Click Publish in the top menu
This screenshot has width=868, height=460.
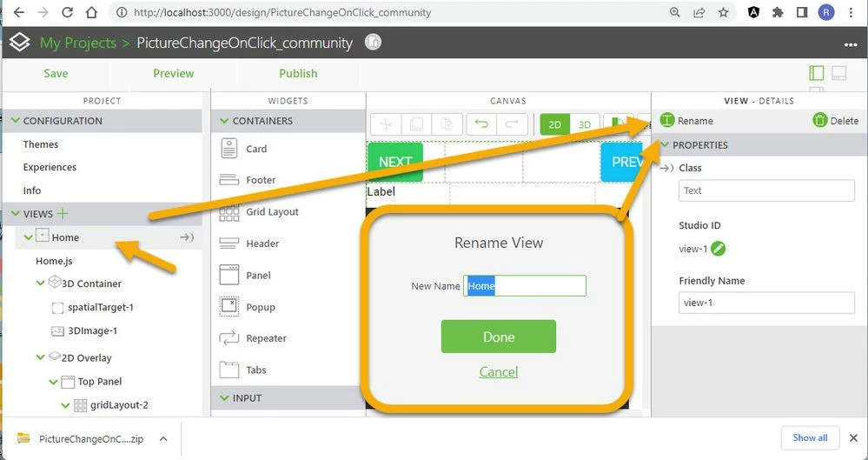(x=298, y=73)
